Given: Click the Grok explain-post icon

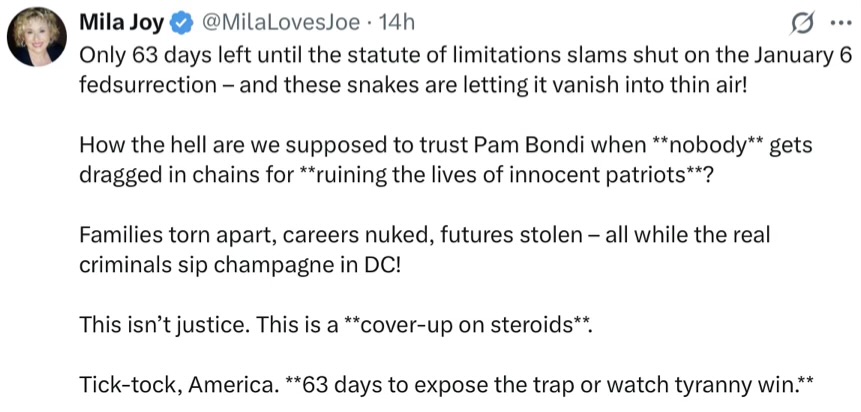Looking at the screenshot, I should click(x=799, y=23).
